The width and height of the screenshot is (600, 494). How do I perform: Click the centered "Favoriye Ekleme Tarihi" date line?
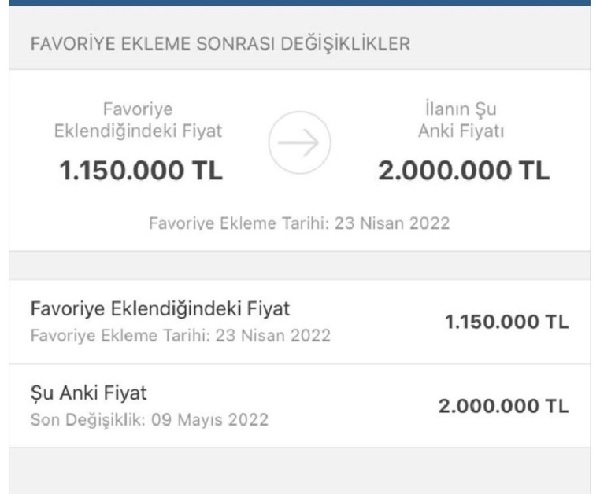299,223
